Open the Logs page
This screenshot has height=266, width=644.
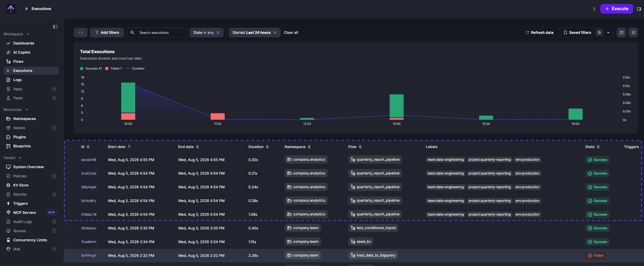pyautogui.click(x=31, y=80)
